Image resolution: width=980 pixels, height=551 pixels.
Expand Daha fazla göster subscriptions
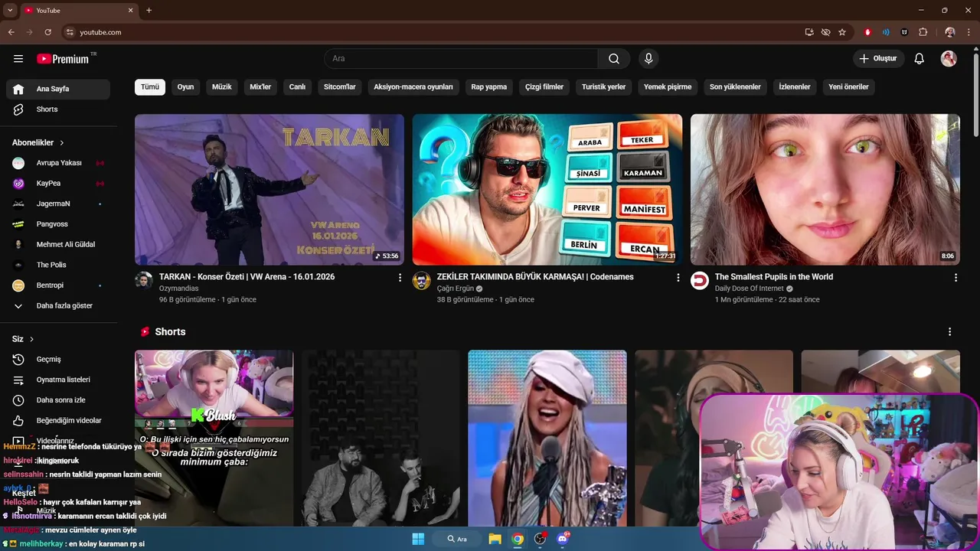[58, 306]
